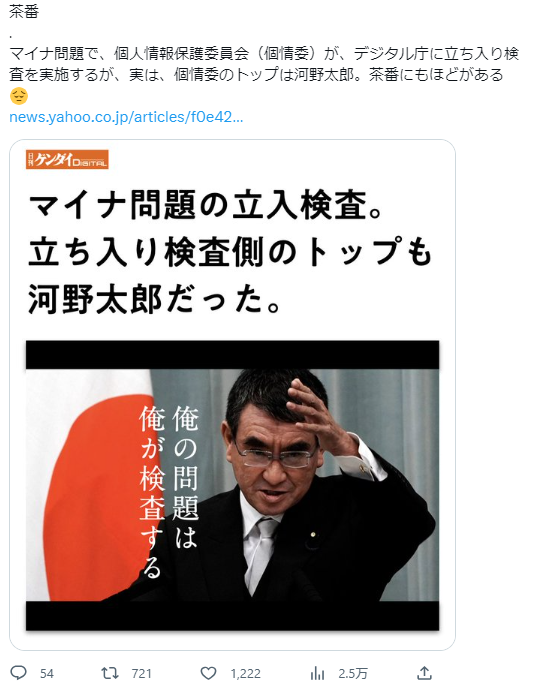Click the headline line 立ち入り検査側のトップも

click(230, 252)
